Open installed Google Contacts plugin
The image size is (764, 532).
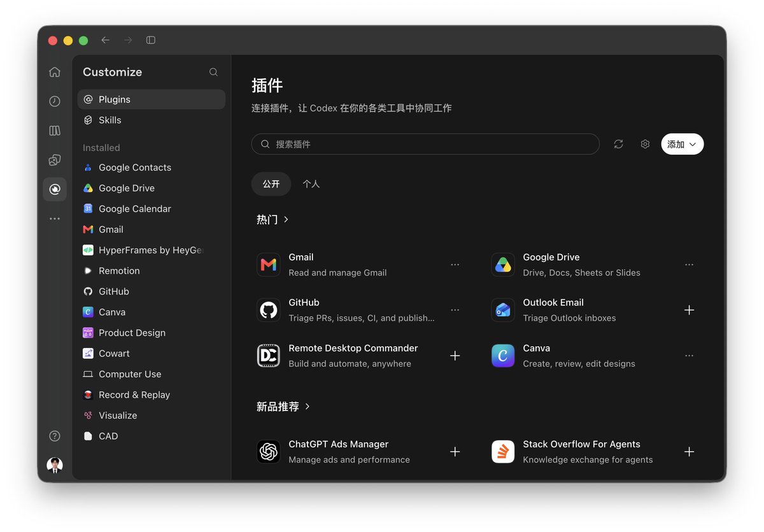(152, 167)
